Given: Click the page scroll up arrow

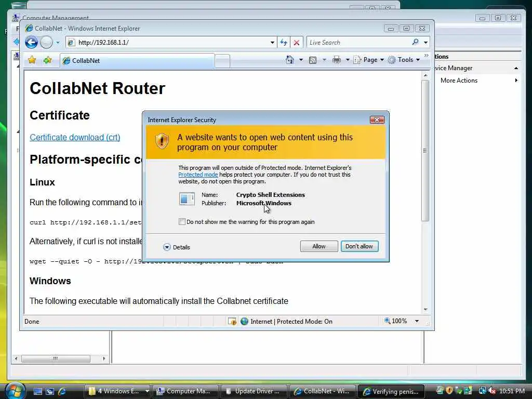Looking at the screenshot, I should click(x=425, y=75).
